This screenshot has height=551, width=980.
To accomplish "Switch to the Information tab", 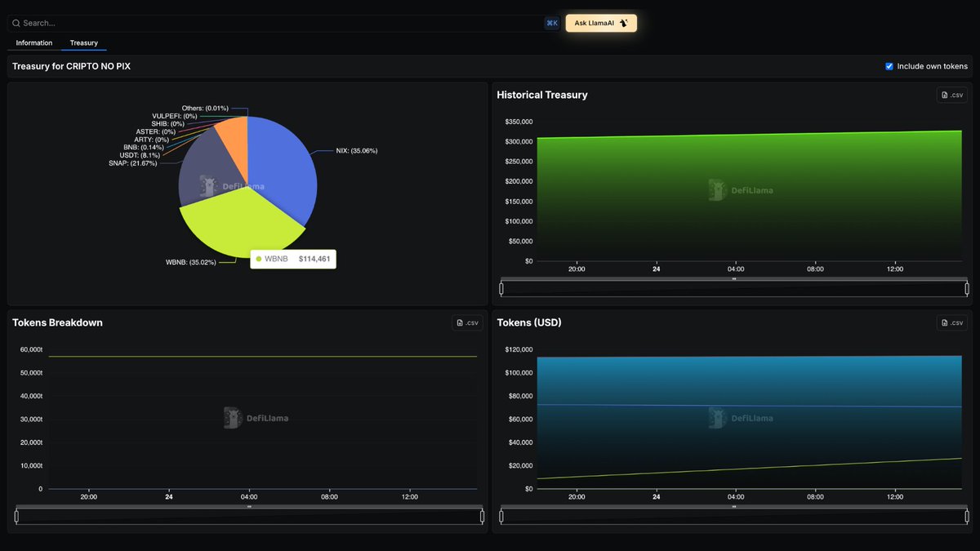I will 34,42.
